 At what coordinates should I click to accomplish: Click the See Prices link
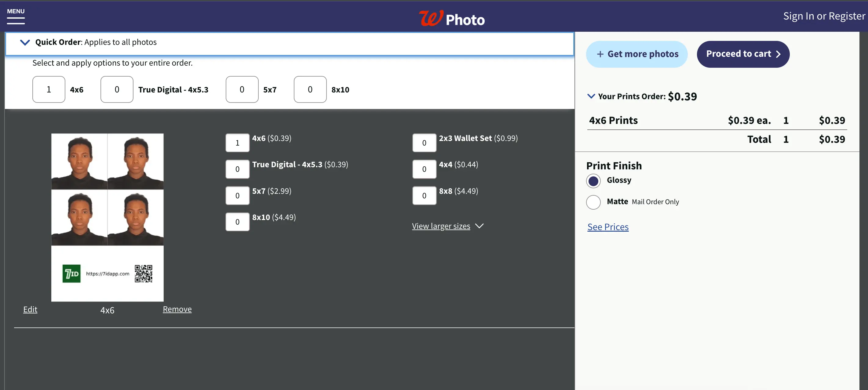pos(608,227)
